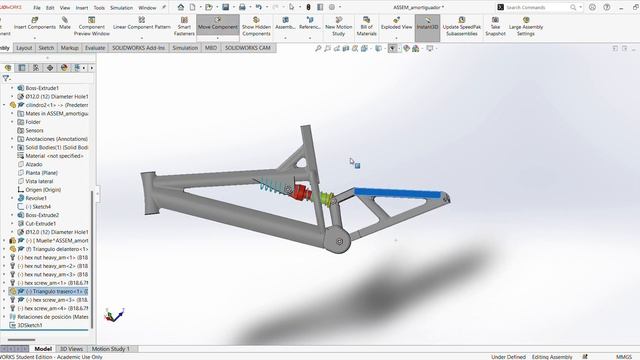Screen dimensions: 640x360
Task: Open the Section View icon
Action: pos(346,48)
